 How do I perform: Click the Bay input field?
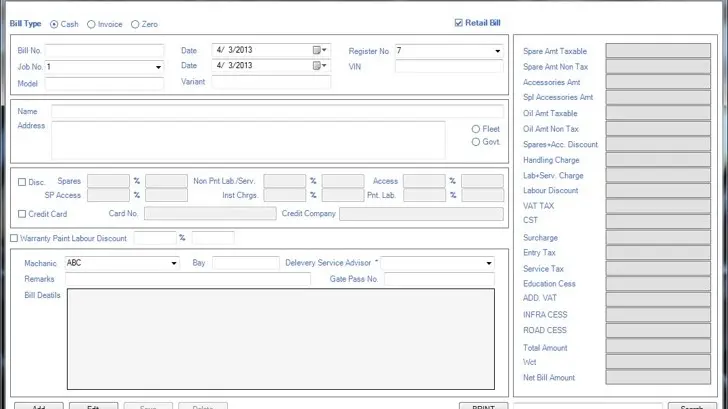246,263
